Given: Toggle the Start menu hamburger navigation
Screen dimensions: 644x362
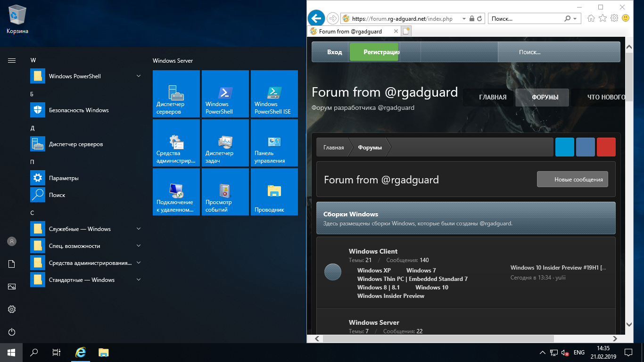Looking at the screenshot, I should [12, 60].
